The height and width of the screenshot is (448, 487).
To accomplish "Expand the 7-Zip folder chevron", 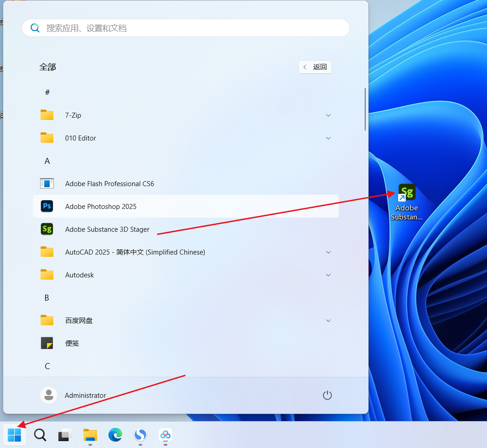I will tap(328, 115).
